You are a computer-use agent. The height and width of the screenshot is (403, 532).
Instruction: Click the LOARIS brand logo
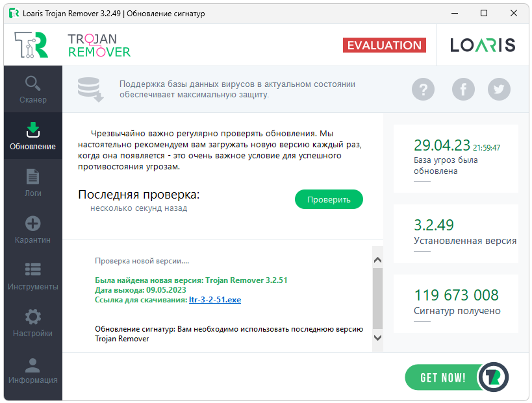(483, 45)
